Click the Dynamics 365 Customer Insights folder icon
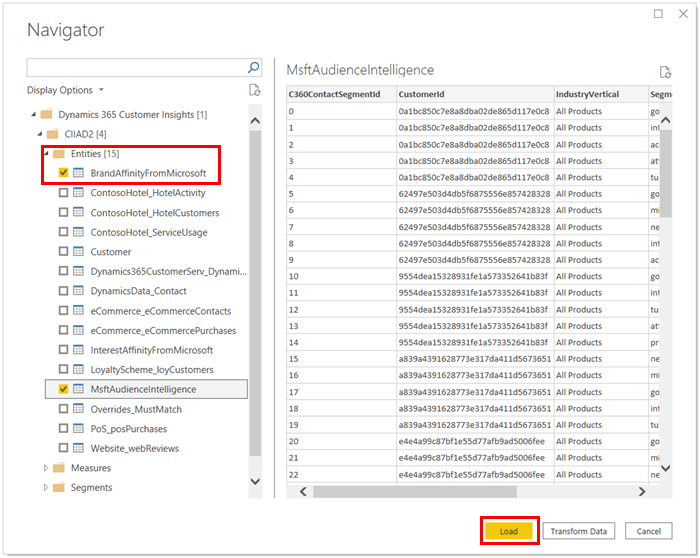 click(46, 114)
